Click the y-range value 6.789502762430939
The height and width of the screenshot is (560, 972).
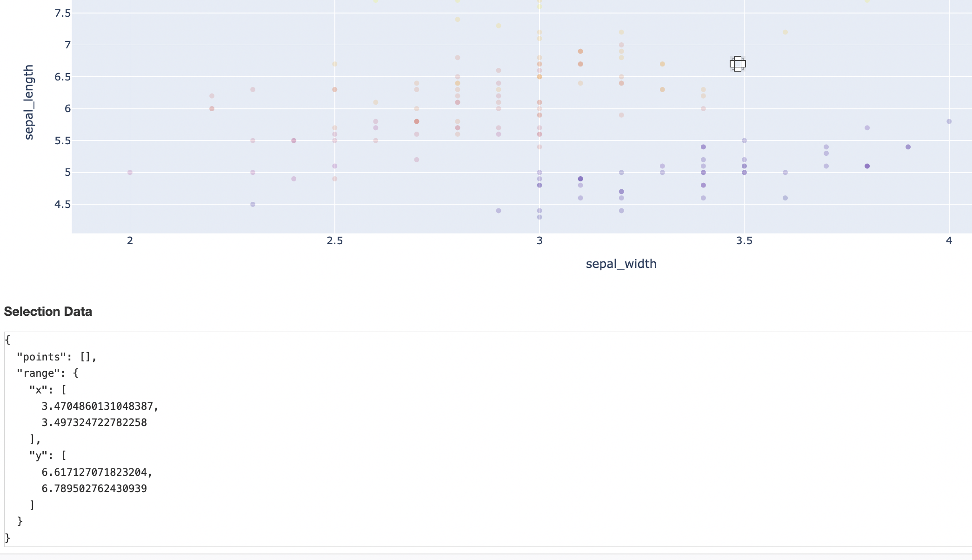coord(93,489)
